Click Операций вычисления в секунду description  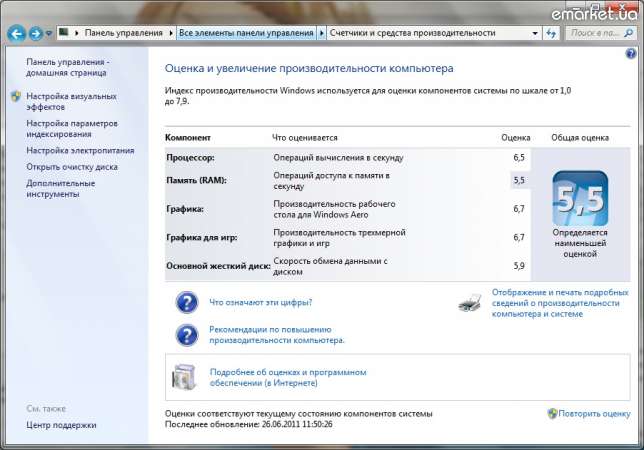pos(338,158)
